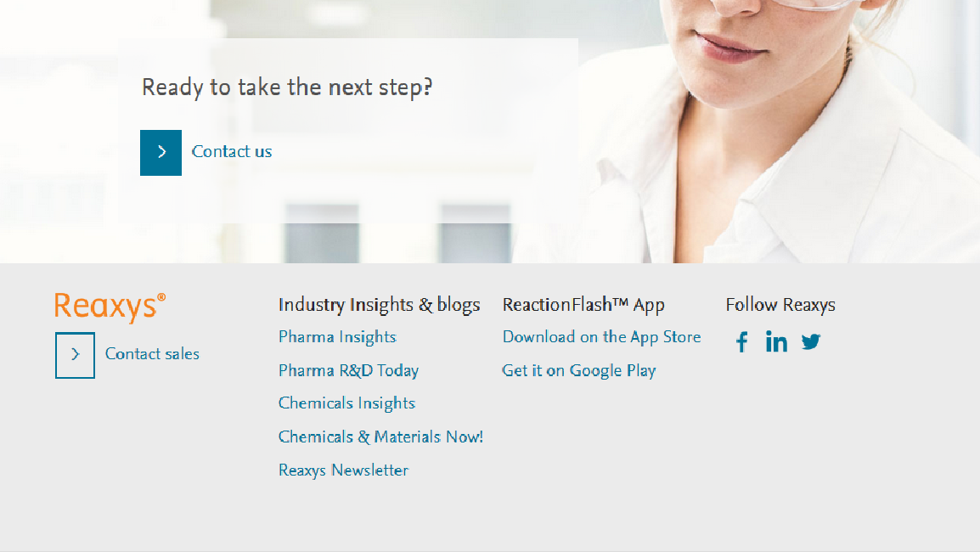
Task: Visit Chemicals & Materials Now! blog
Action: (380, 437)
